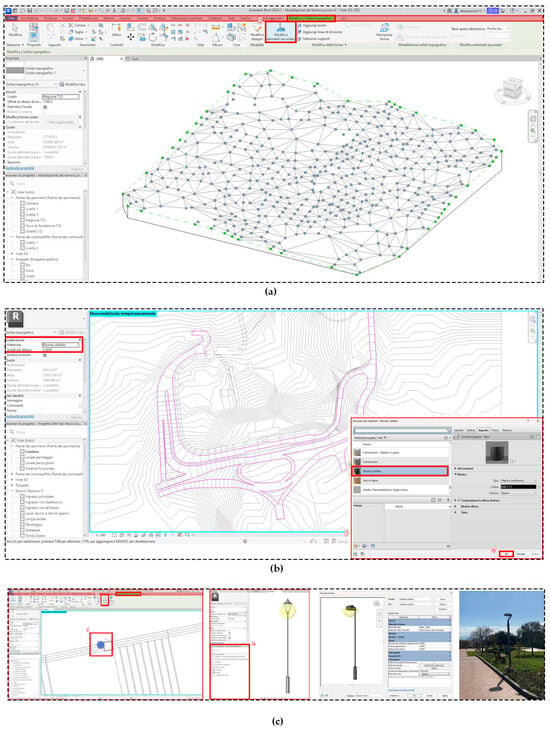Screen dimensions: 550x732
Task: Click the Aggiungi punto ribbon tool
Action: (312, 26)
